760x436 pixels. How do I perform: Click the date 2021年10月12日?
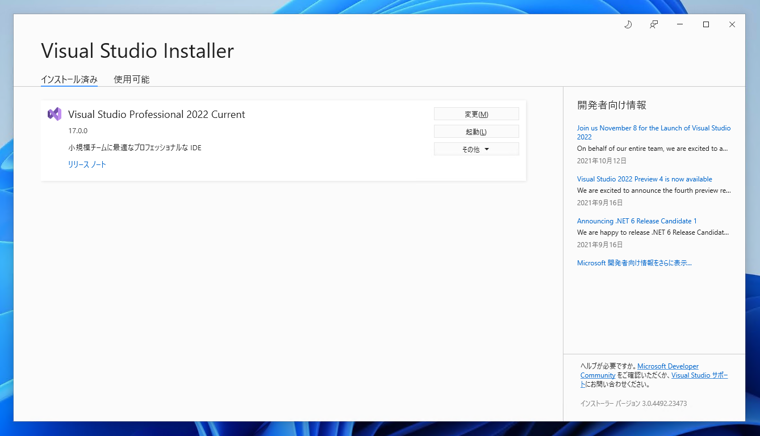[x=602, y=161]
